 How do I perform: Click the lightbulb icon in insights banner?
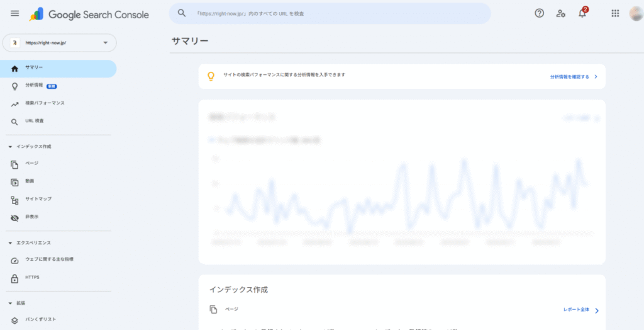click(x=211, y=76)
